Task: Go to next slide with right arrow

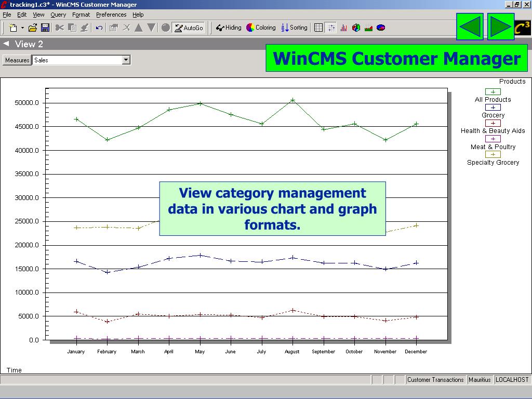Action: coord(501,26)
